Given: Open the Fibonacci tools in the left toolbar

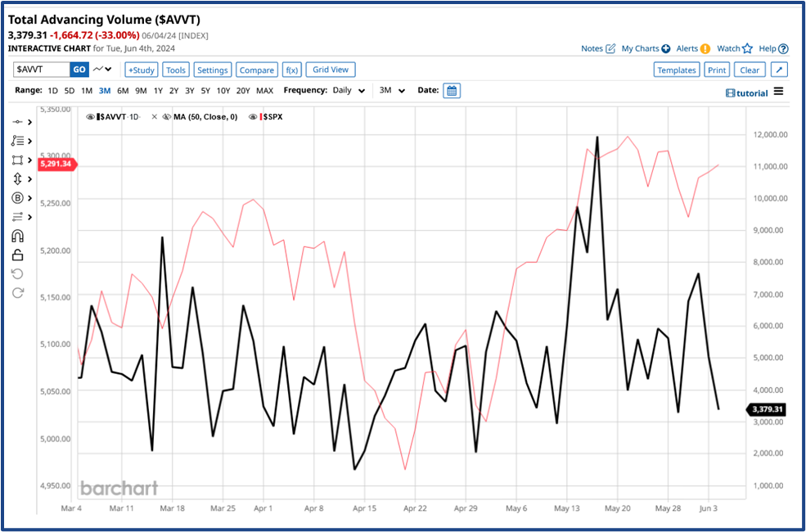Looking at the screenshot, I should click(x=18, y=140).
